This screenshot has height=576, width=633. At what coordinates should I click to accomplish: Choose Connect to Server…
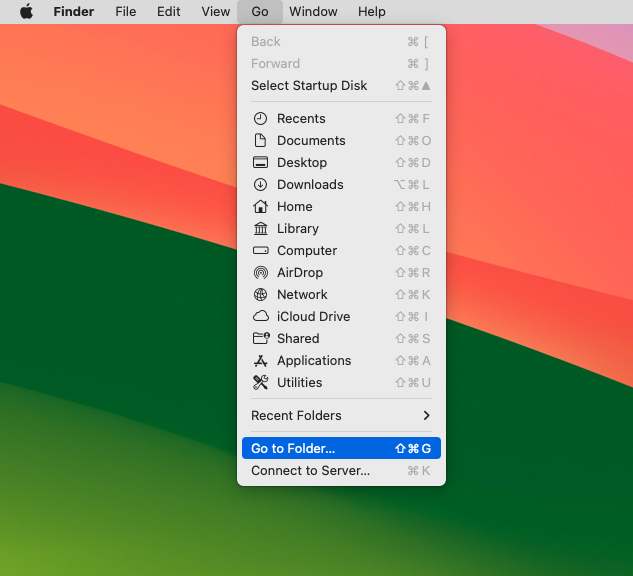pos(341,470)
